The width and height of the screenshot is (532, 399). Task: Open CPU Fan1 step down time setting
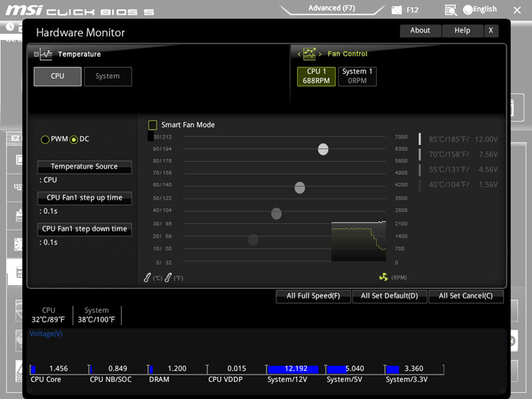[x=84, y=229]
